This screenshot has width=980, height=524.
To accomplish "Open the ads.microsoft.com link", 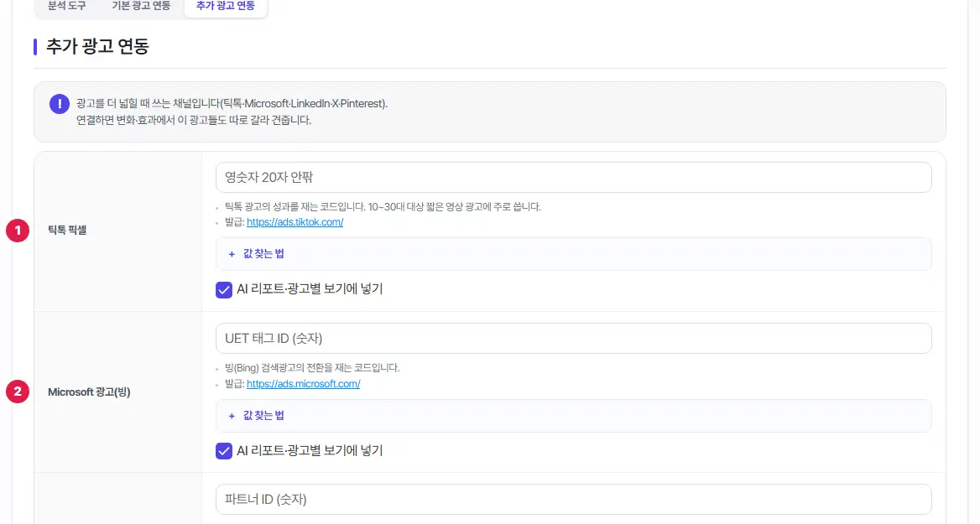I will [x=303, y=383].
